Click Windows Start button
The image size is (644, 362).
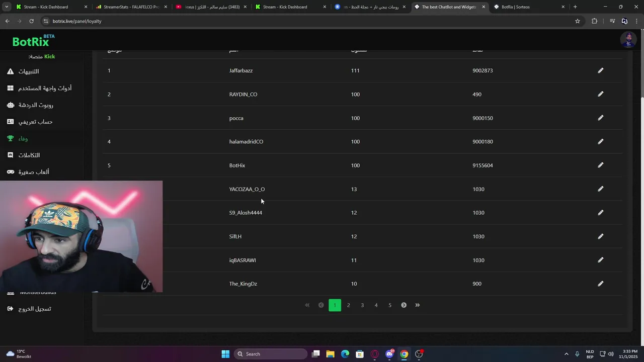[225, 354]
